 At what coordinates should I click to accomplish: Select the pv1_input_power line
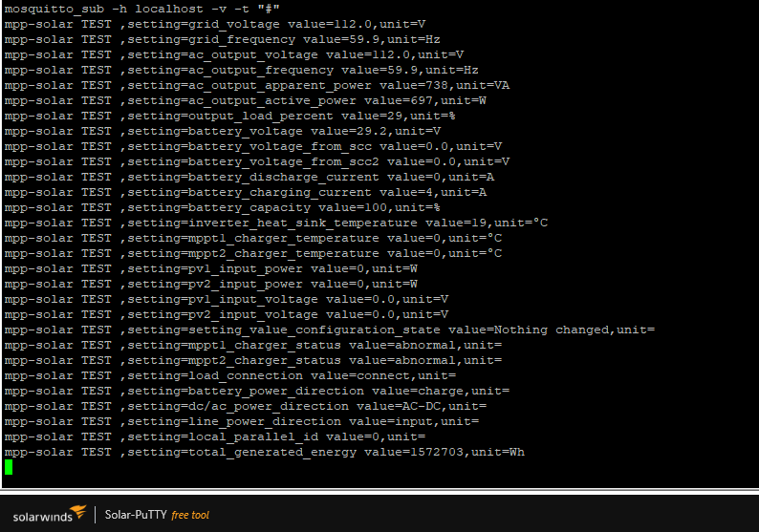point(211,269)
